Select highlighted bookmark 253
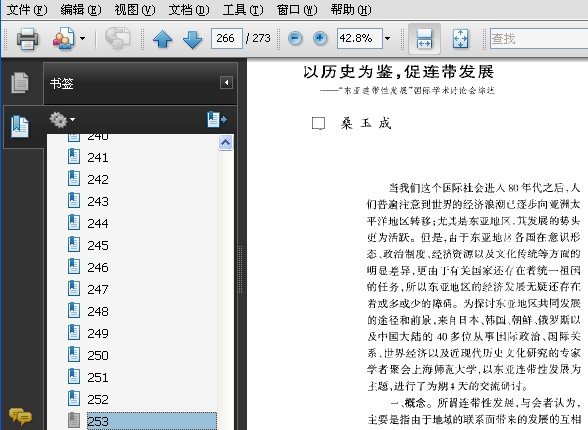Screen dimensions: 588x430 click(152, 421)
